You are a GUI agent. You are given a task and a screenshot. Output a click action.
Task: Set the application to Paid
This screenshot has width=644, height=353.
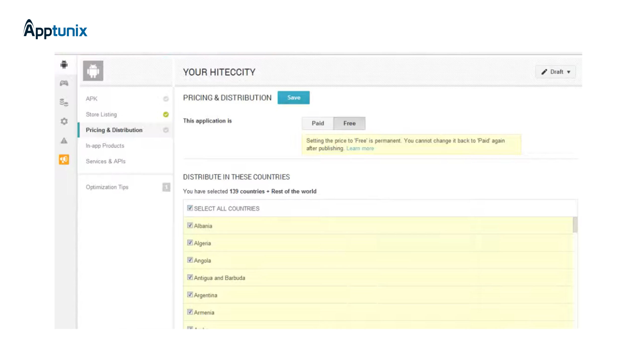[x=318, y=123]
